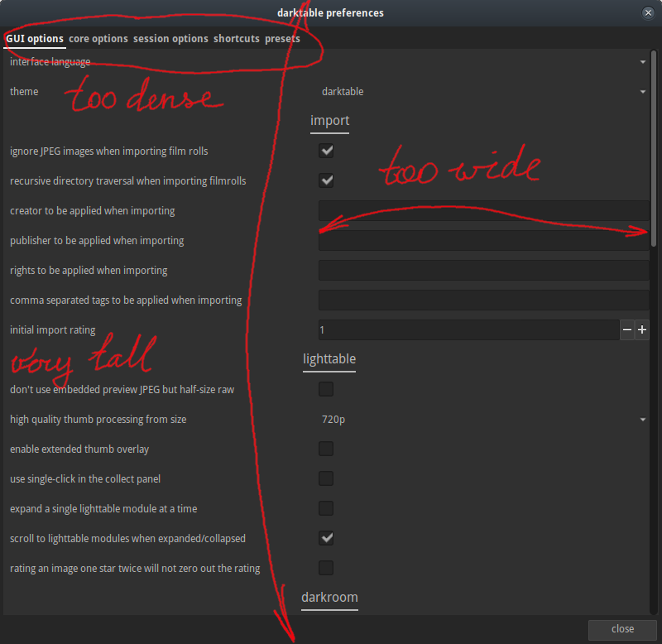Toggle rating an image one star twice option
The image size is (662, 644).
click(326, 568)
